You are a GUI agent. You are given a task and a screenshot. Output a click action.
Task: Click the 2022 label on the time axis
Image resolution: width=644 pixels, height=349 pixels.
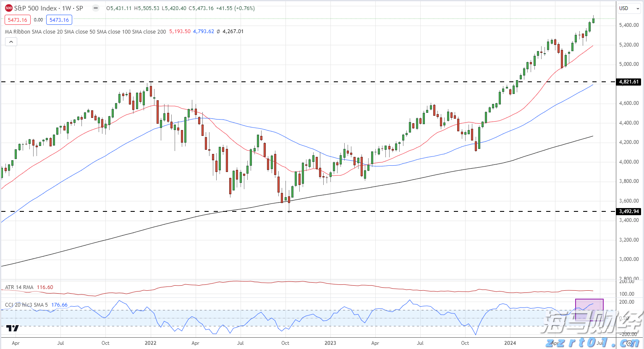coord(150,343)
